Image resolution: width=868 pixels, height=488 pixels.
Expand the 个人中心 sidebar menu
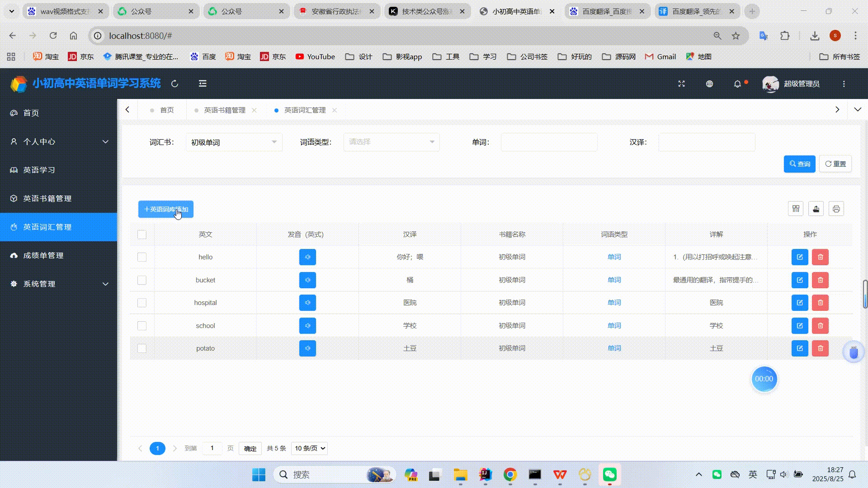(59, 141)
